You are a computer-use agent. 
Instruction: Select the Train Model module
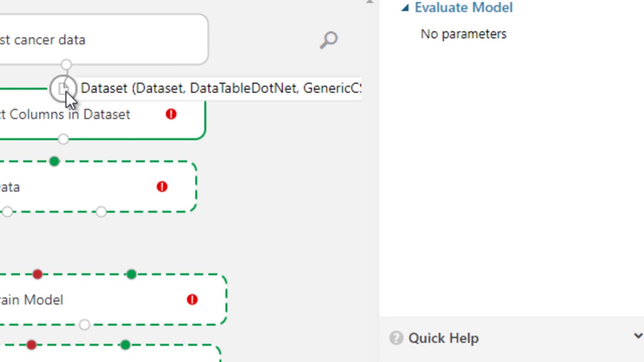tap(113, 300)
